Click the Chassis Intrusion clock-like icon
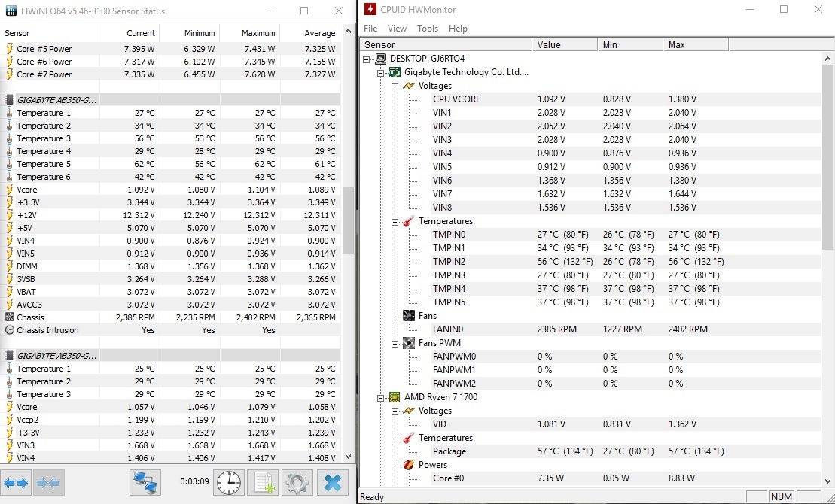Screen dimensions: 835x504 (9, 330)
